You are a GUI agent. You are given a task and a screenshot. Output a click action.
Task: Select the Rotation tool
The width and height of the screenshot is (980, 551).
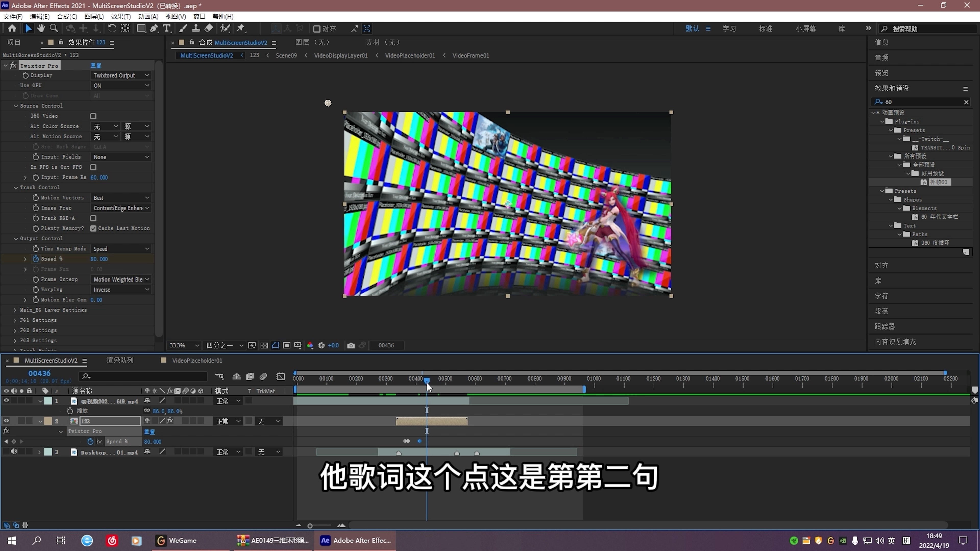pos(112,28)
